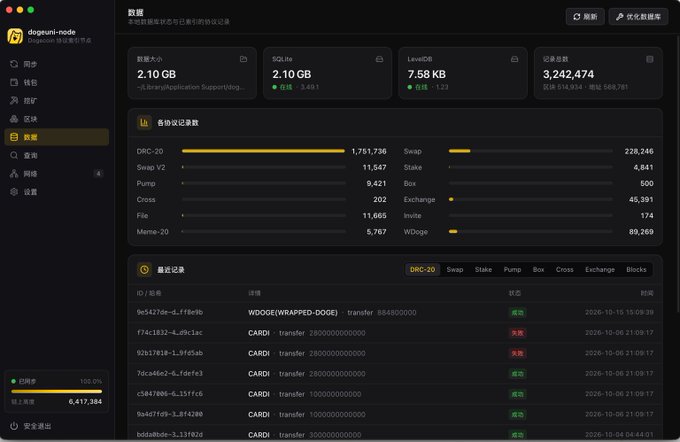Click the 安全退出 power icon
680x442 pixels.
(14, 426)
